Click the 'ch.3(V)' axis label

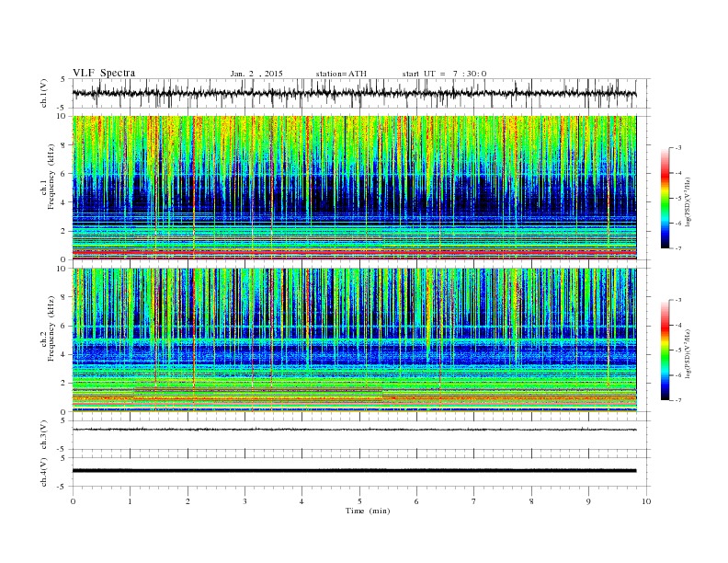pos(44,435)
